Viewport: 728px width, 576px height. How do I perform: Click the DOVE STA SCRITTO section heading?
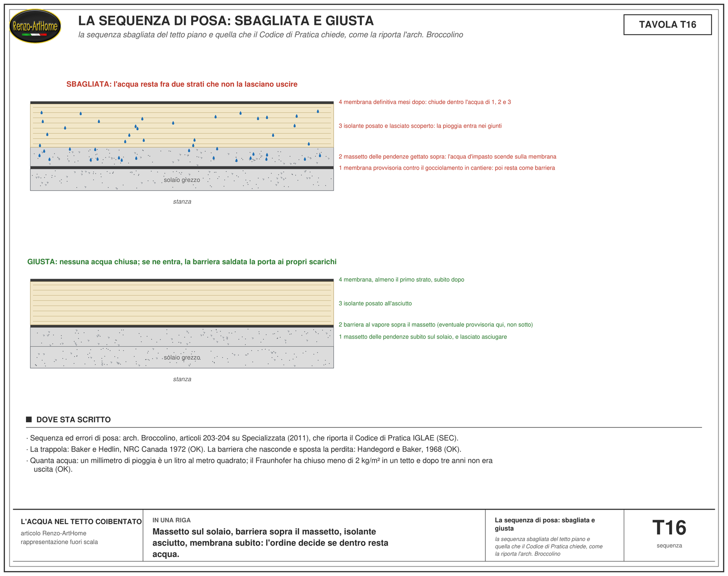pyautogui.click(x=73, y=420)
